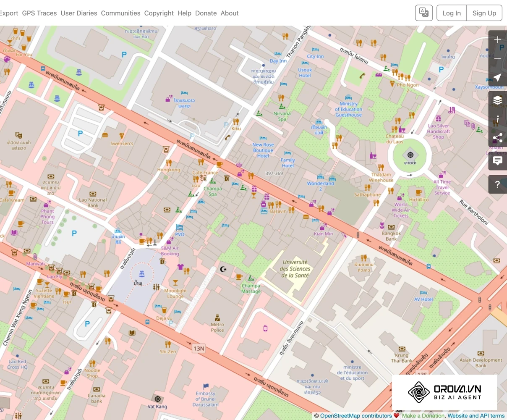The image size is (507, 420).
Task: Click the Champa Massage icon
Action: coord(251,278)
